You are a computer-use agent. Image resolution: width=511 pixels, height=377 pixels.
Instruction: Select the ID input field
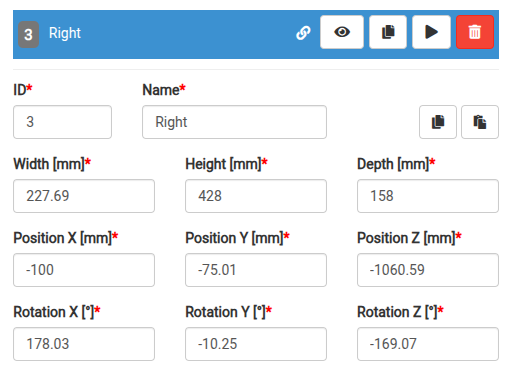pyautogui.click(x=62, y=122)
